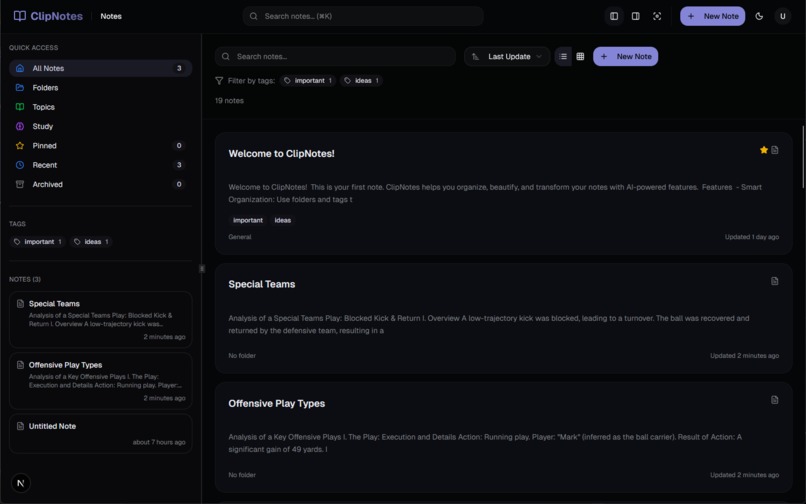
Task: Click note icon beside sidebar Special Teams
Action: click(20, 303)
